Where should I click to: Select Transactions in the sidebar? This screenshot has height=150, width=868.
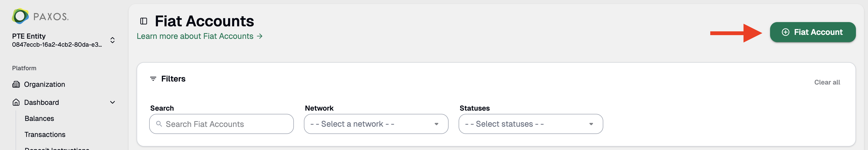click(x=45, y=134)
